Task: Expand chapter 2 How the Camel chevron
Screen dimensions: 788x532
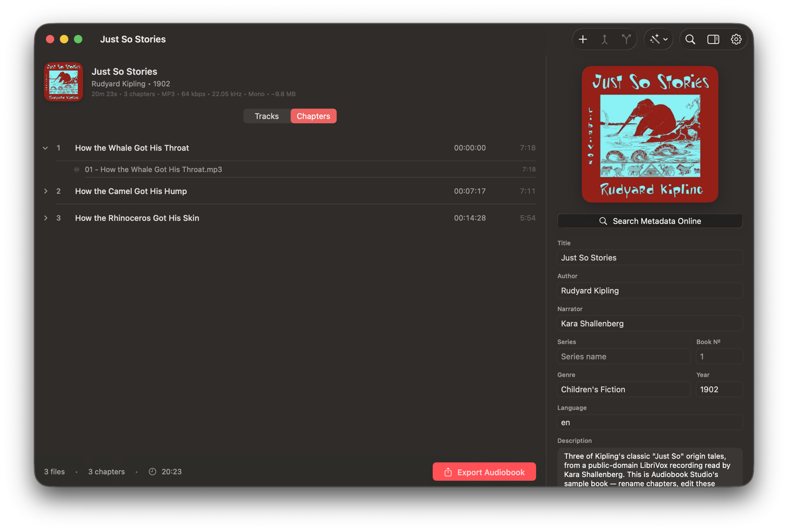Action: click(x=45, y=191)
